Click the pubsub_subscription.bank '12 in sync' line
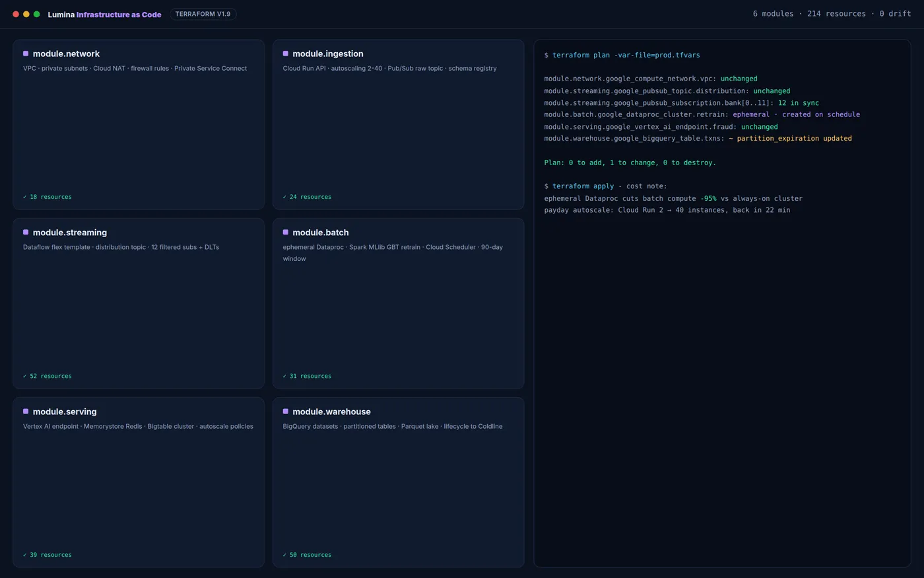Screen dimensions: 924x578 (x=682, y=103)
